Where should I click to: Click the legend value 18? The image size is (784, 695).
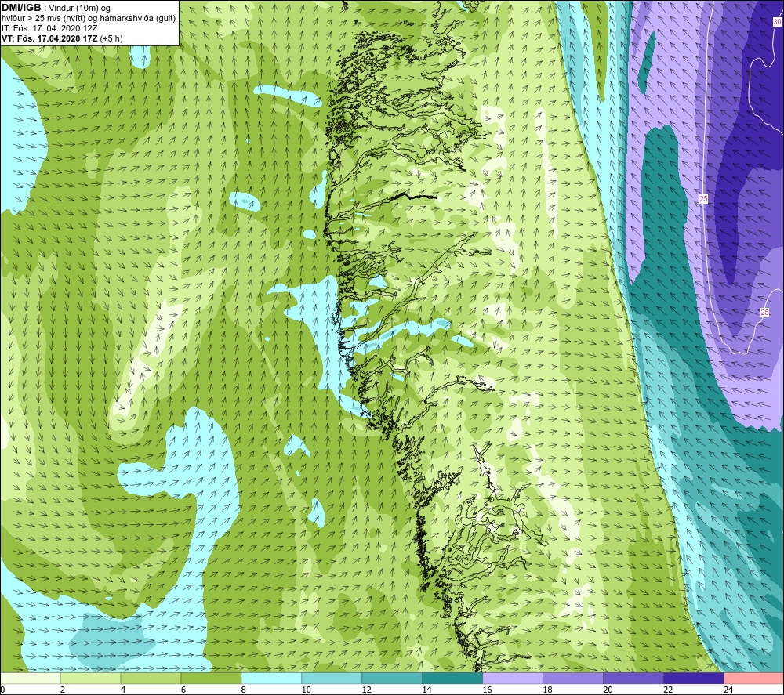click(547, 690)
